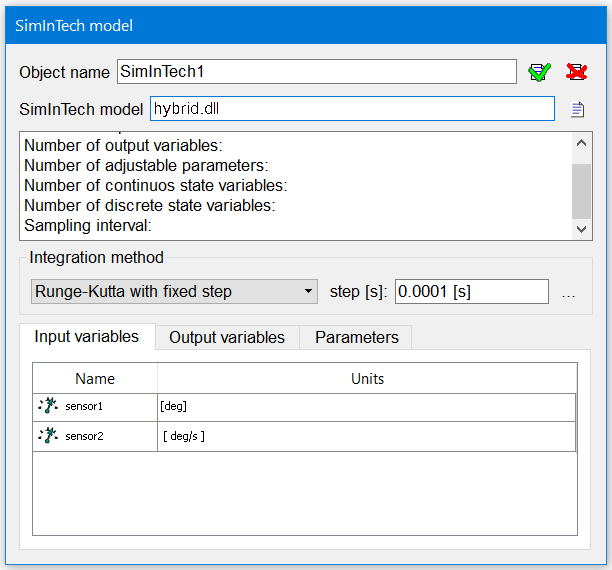This screenshot has height=570, width=612.
Task: Click the Object name field SimInTech1
Action: tap(317, 71)
